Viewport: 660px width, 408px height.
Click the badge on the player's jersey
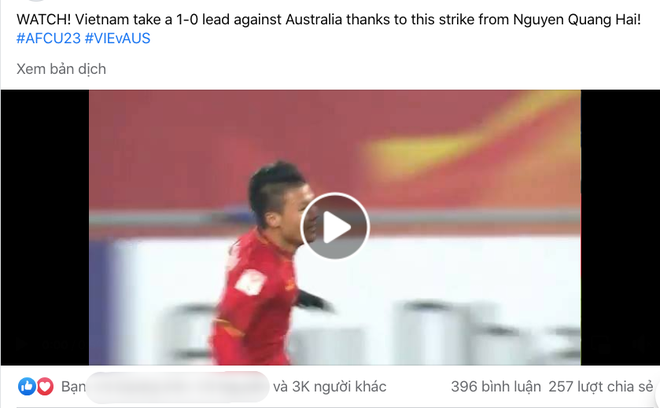point(250,282)
